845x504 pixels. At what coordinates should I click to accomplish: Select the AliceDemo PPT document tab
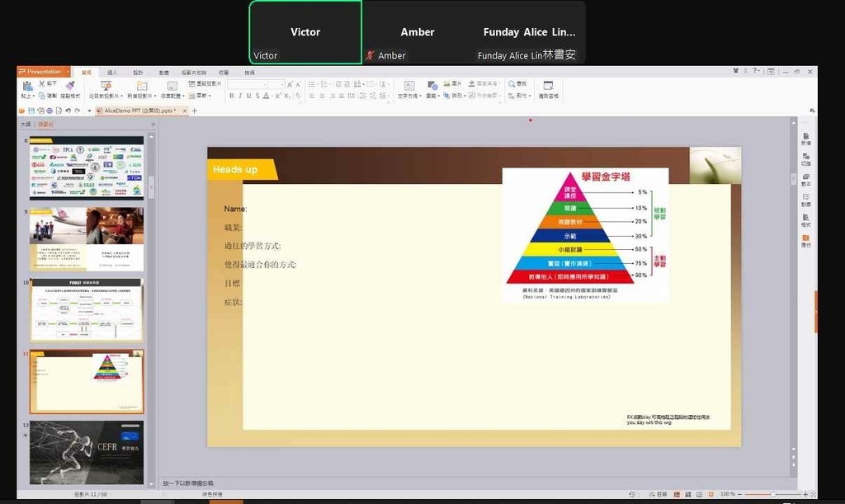coord(140,111)
